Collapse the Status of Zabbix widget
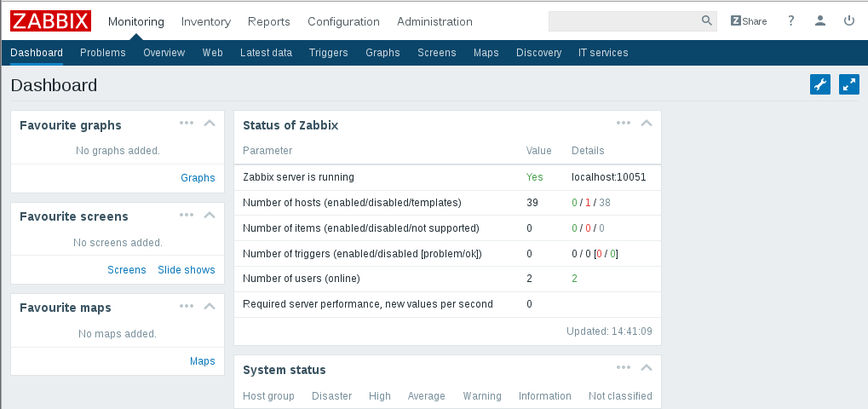 646,124
